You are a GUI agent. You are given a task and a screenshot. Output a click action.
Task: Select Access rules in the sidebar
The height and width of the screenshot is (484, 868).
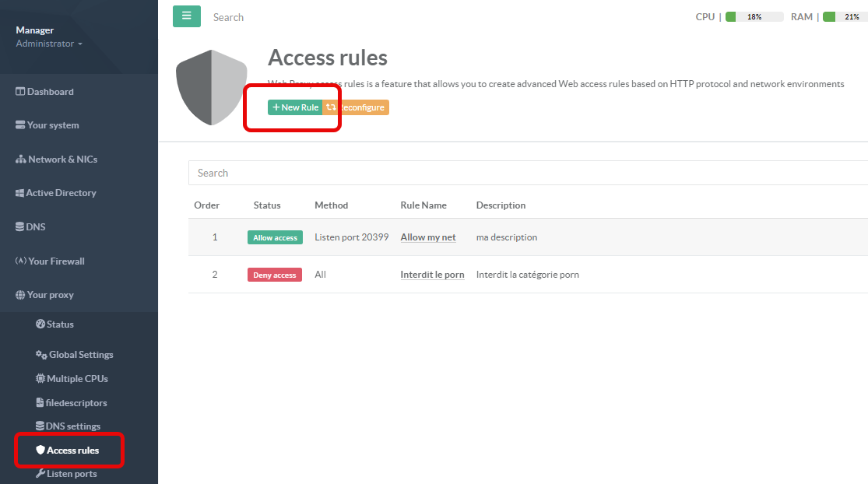72,450
